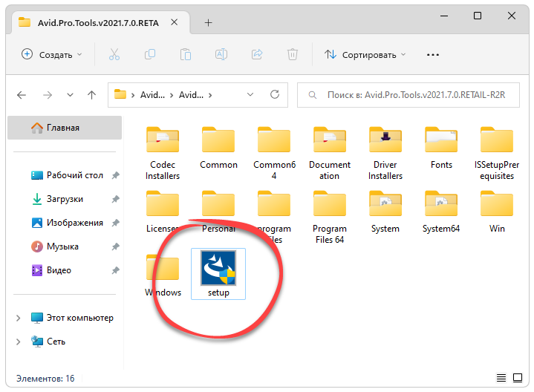Expand Сеть tree node

pos(18,342)
